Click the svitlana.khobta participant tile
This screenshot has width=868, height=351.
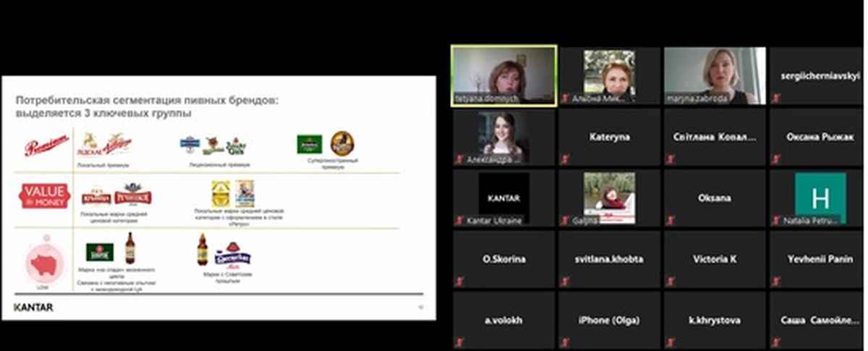pos(609,259)
